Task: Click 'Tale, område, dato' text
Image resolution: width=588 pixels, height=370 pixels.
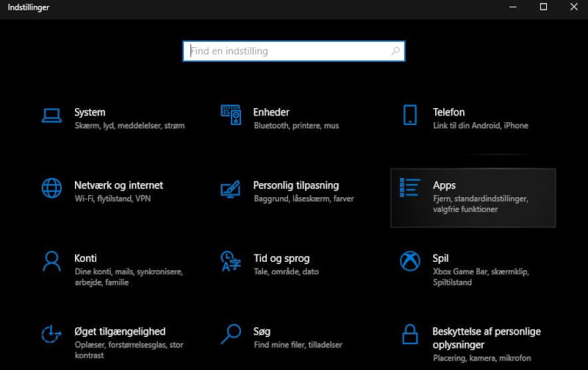Action: click(286, 271)
